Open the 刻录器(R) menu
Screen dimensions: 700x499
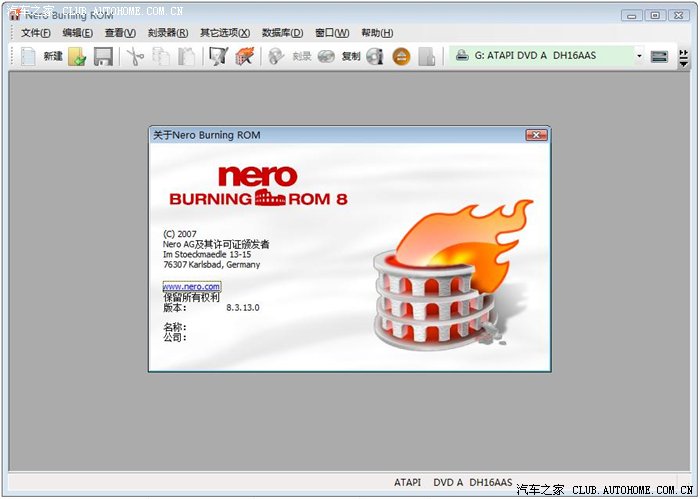coord(168,33)
